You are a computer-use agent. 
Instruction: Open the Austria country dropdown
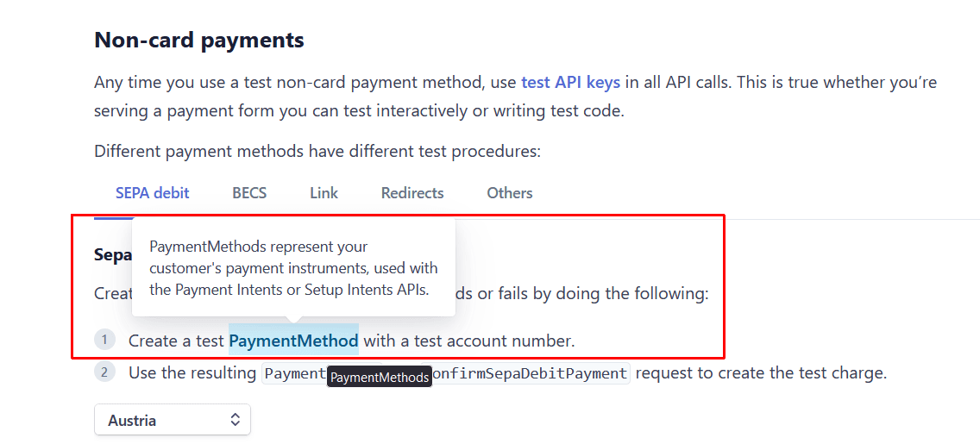tap(172, 421)
